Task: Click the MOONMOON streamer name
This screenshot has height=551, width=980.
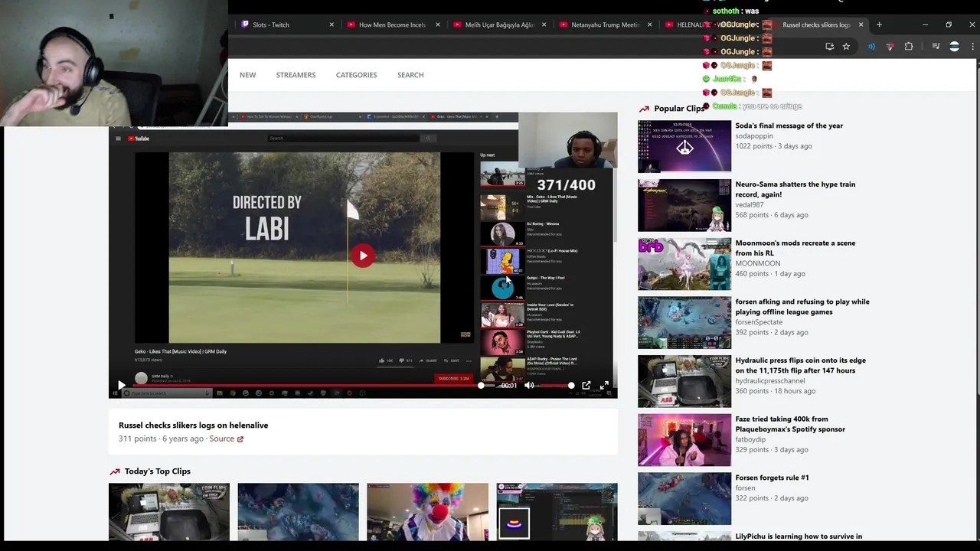Action: click(758, 263)
